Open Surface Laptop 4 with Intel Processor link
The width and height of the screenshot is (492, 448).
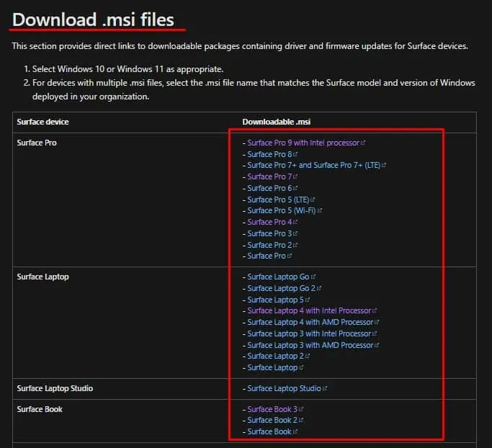pos(309,310)
